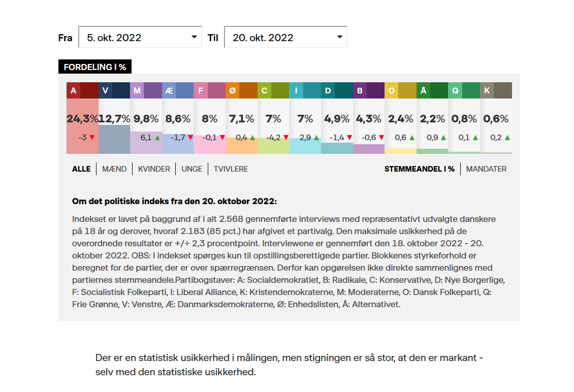Image resolution: width=574 pixels, height=392 pixels.
Task: Switch to MANDATER view
Action: 486,169
